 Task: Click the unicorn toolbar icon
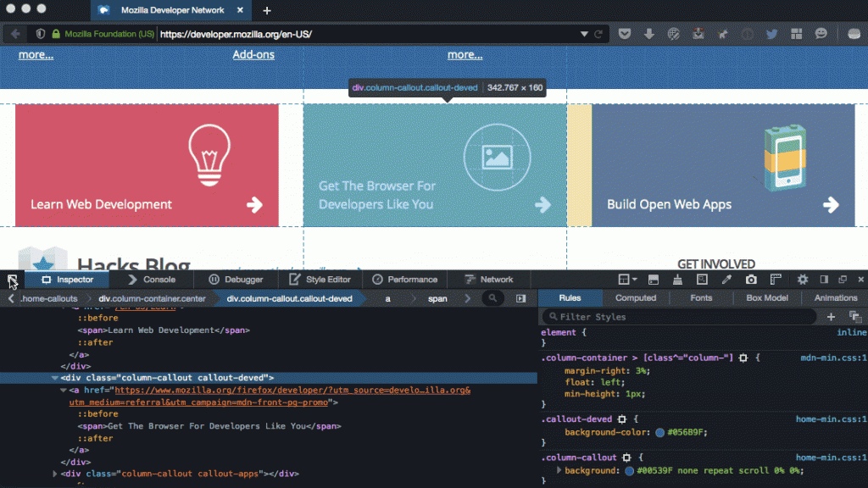tap(722, 34)
